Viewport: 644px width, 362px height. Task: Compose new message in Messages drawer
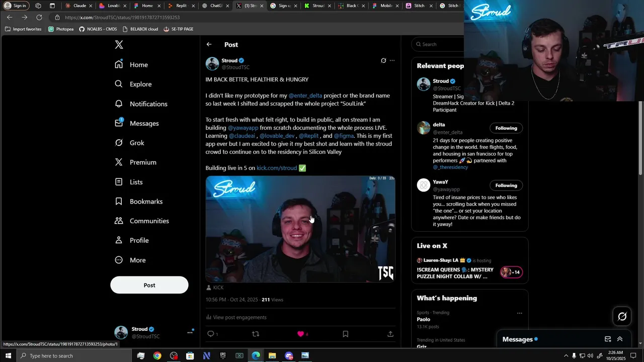(x=608, y=339)
